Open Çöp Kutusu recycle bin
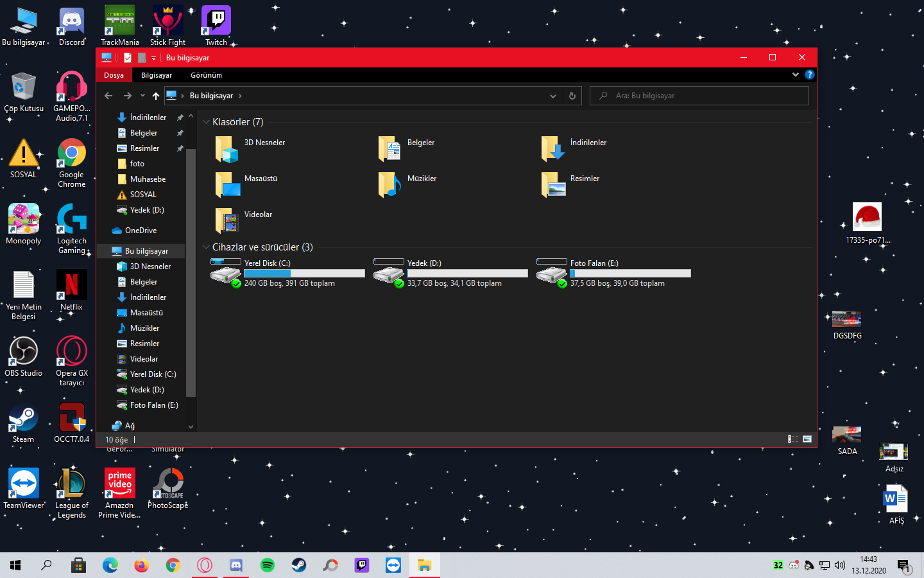Viewport: 924px width, 578px height. [24, 93]
